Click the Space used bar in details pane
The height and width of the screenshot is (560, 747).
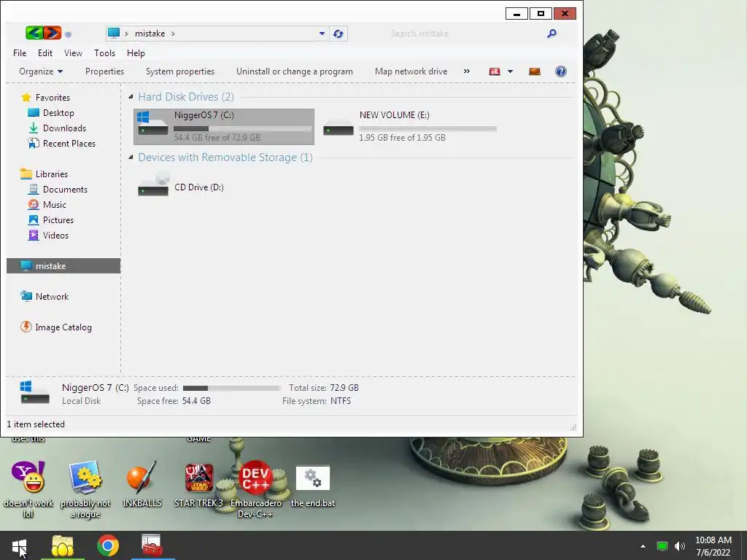tap(231, 388)
